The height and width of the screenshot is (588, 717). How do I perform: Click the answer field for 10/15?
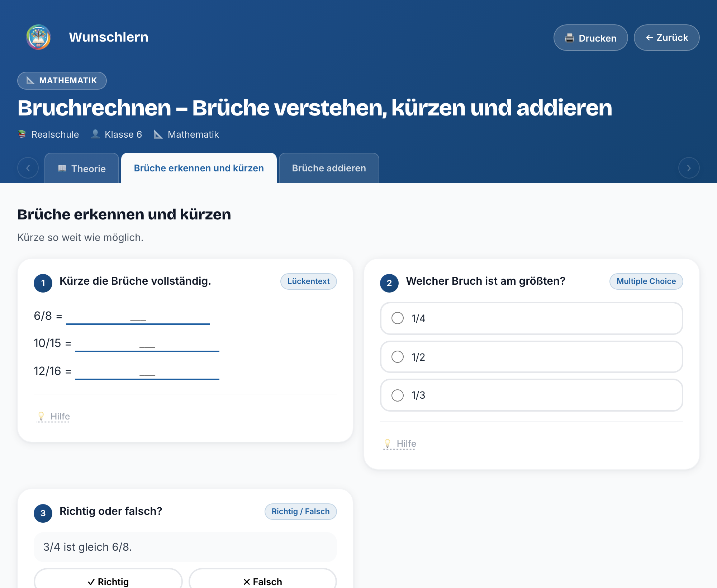tap(147, 343)
